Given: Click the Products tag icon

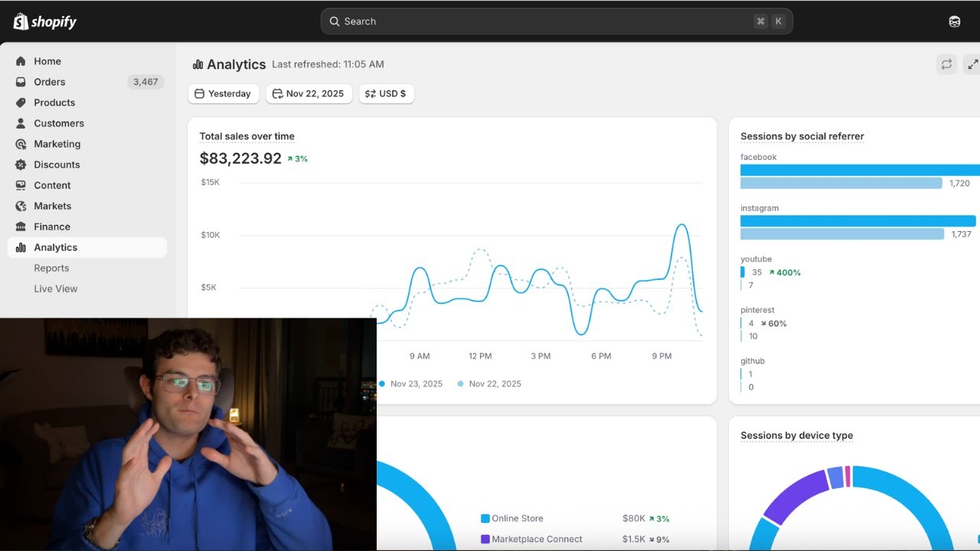Looking at the screenshot, I should pos(21,103).
